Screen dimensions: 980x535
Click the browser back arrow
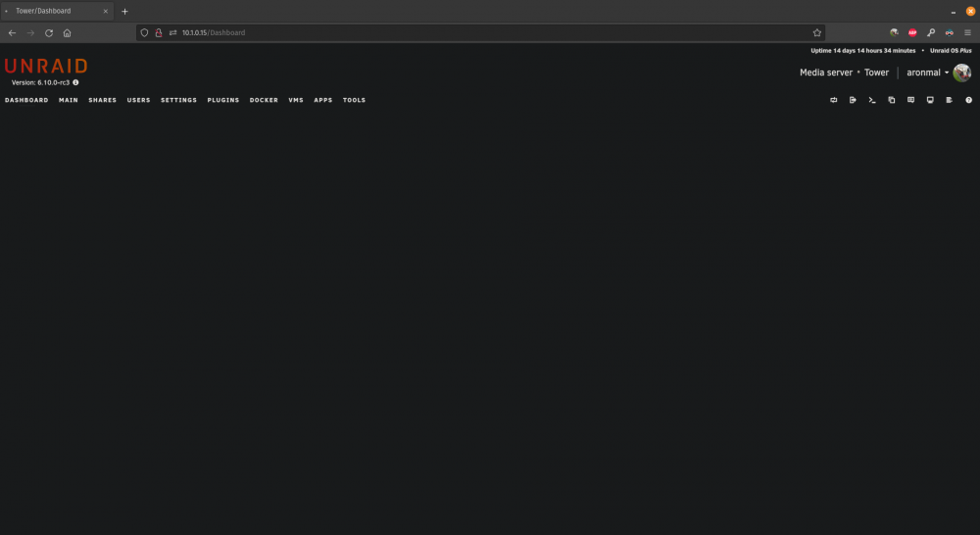click(x=12, y=33)
